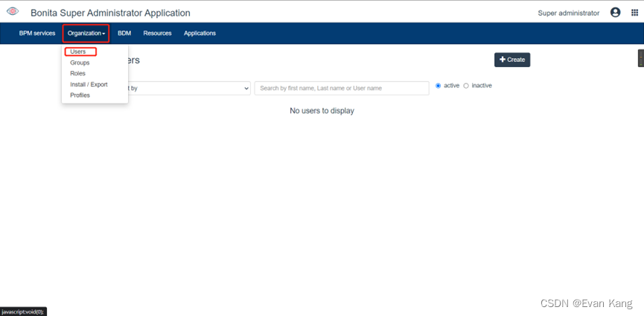Click the dark widget at right edge
This screenshot has width=644, height=316.
pyautogui.click(x=641, y=58)
